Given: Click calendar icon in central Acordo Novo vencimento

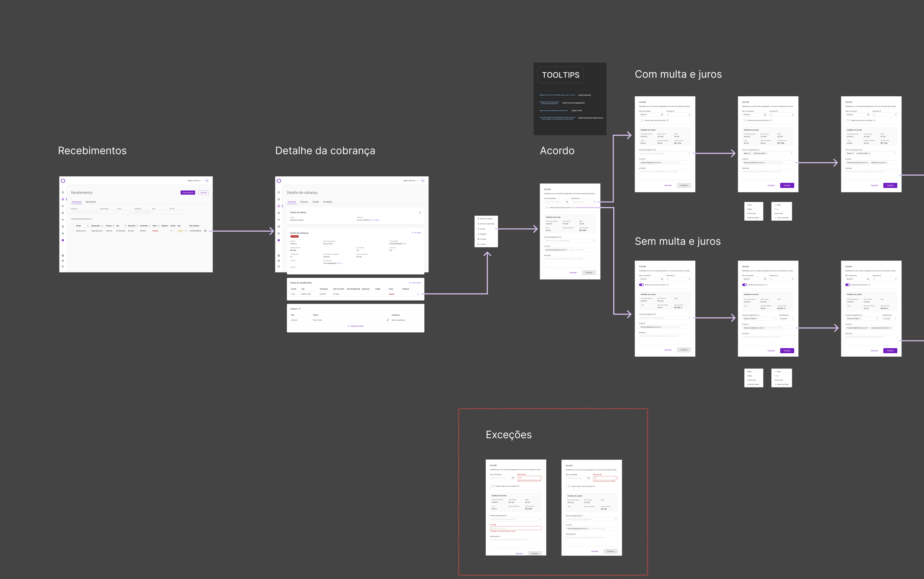Looking at the screenshot, I should [x=567, y=202].
